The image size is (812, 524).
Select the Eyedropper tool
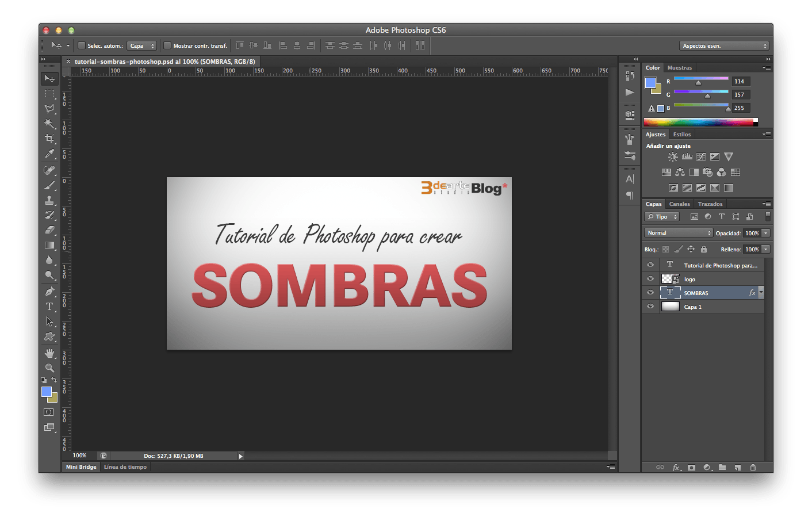pyautogui.click(x=50, y=154)
